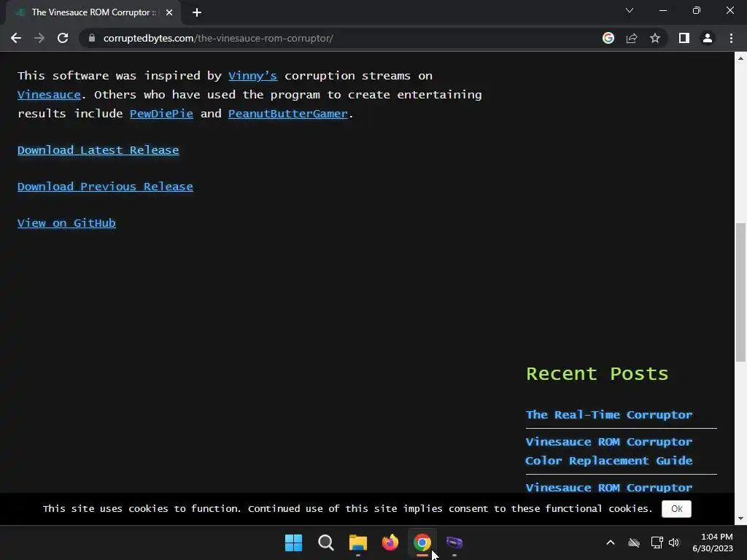Open network settings tray icon

click(657, 542)
